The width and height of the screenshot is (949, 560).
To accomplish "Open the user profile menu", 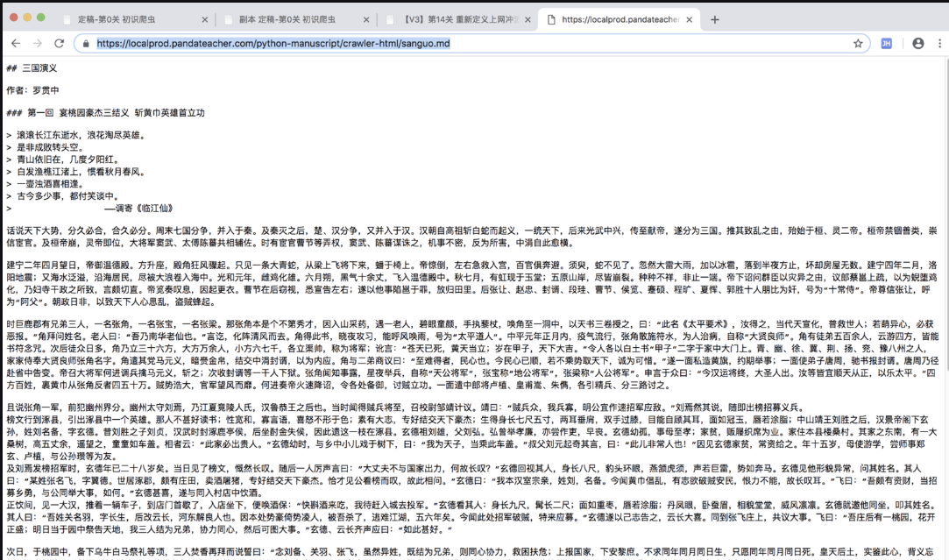I will point(918,44).
